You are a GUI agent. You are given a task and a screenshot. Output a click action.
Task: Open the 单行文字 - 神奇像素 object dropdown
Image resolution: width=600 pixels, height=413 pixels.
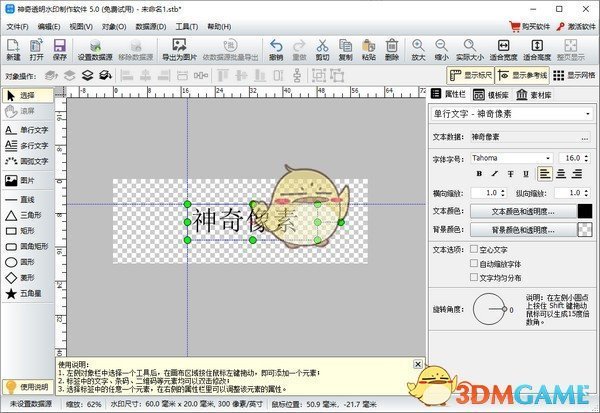point(512,114)
